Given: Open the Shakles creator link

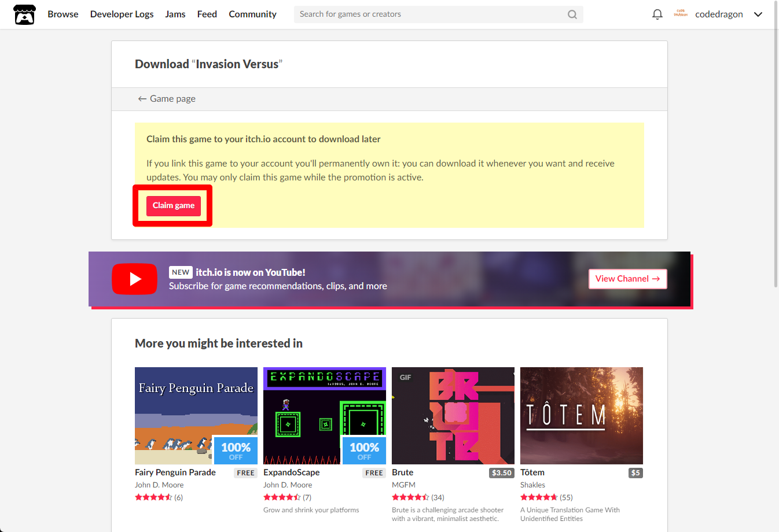Looking at the screenshot, I should (533, 485).
